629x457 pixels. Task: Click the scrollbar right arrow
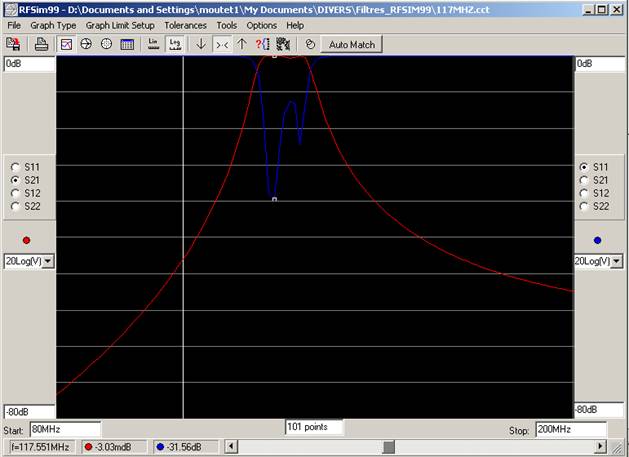click(x=600, y=447)
